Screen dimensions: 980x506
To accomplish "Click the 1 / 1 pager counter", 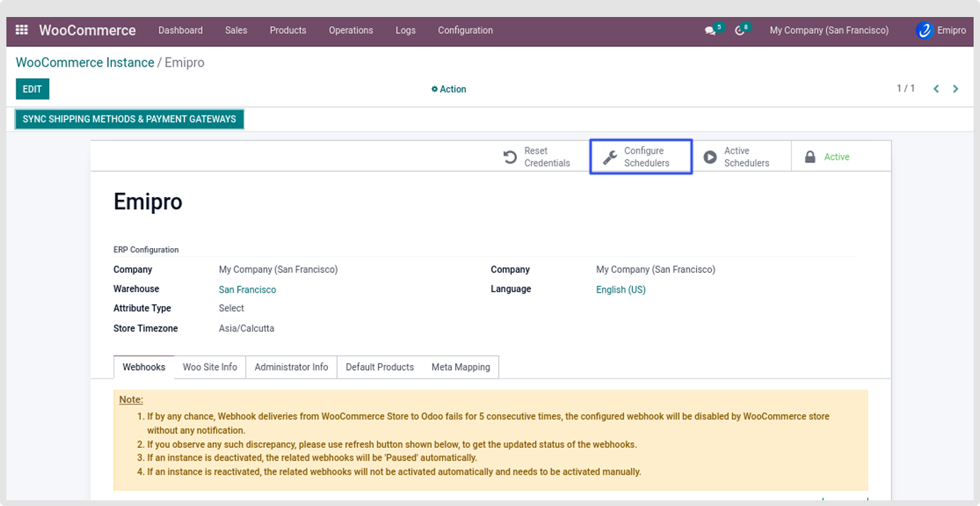I will click(x=906, y=89).
